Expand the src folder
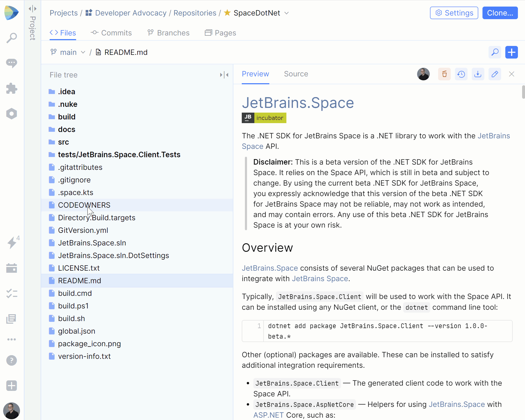525x420 pixels. point(137,142)
